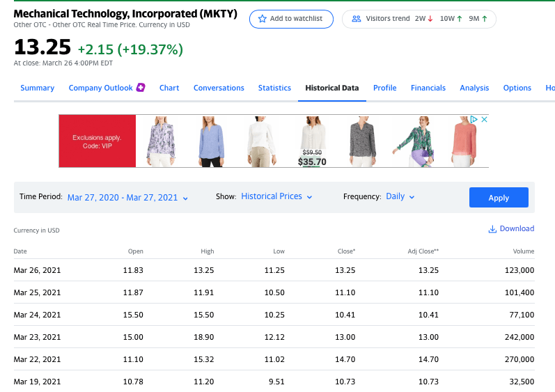Click the $35.70 blouse ad item
Viewport: 555px width, 392px height.
point(312,141)
